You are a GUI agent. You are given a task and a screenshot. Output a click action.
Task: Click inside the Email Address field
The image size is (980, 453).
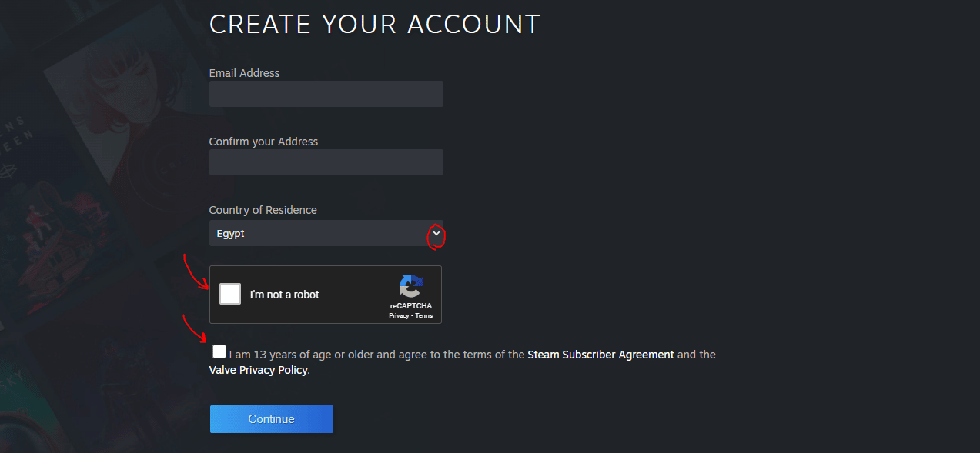[326, 94]
